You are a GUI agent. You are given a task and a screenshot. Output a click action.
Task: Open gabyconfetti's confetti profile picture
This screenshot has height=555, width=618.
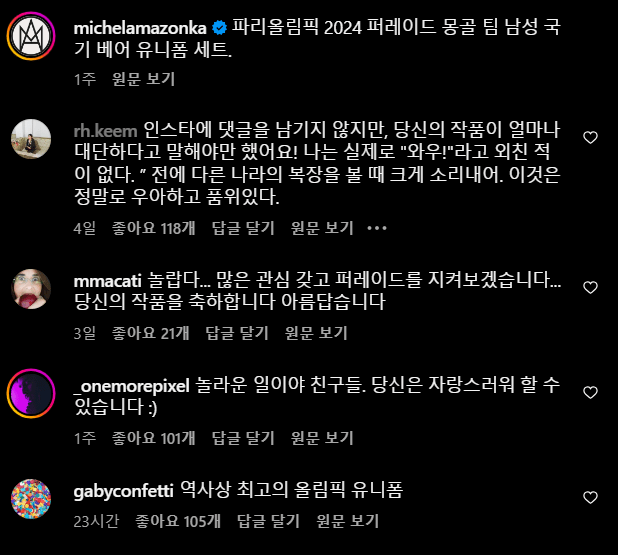(x=31, y=499)
